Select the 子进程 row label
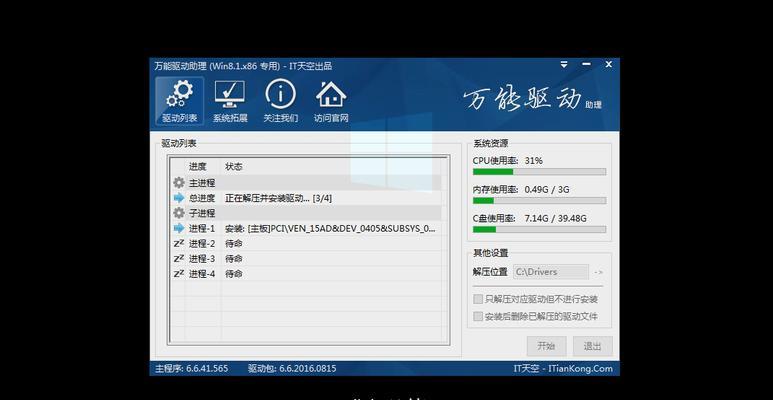The width and height of the screenshot is (773, 400). [x=202, y=213]
